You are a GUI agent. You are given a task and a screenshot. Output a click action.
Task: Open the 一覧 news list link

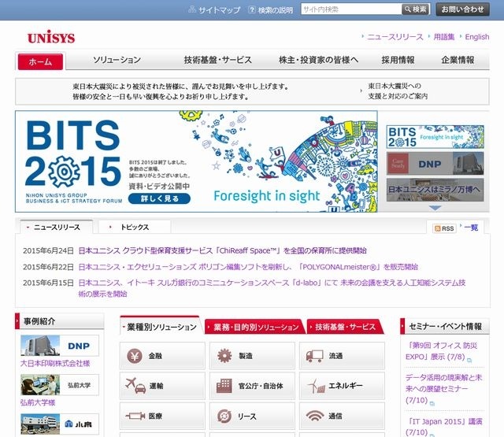471,228
